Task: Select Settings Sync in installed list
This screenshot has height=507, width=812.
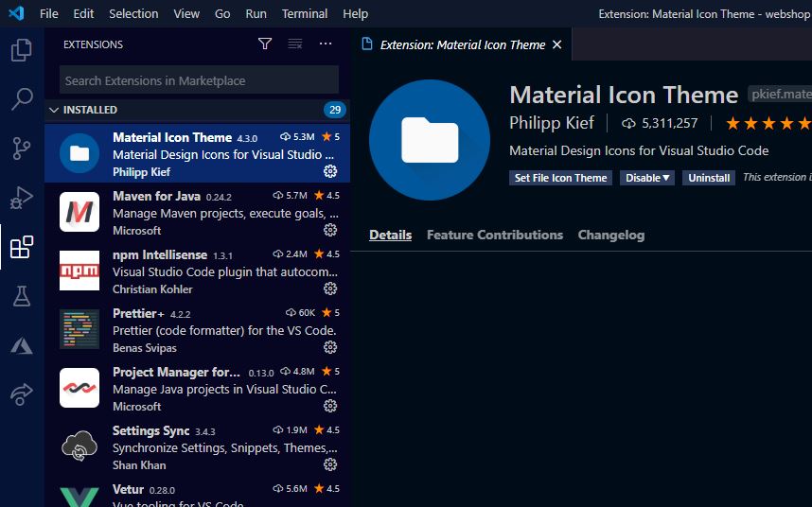Action: click(x=197, y=446)
